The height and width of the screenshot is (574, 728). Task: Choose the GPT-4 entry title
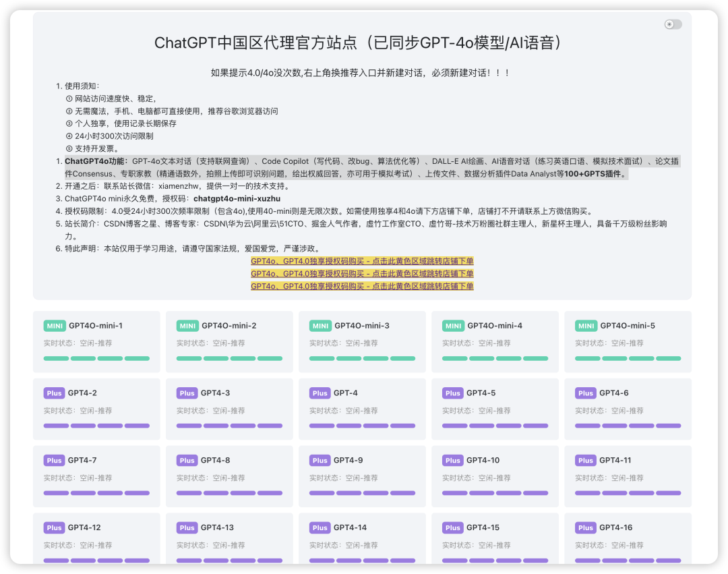point(345,393)
